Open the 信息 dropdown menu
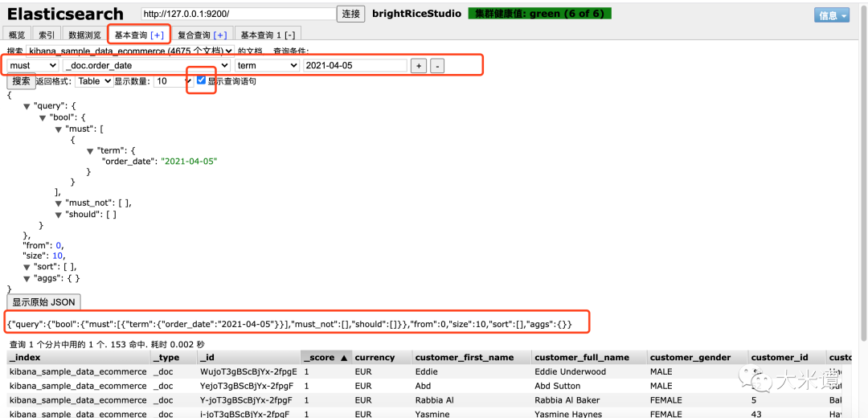 pyautogui.click(x=833, y=15)
